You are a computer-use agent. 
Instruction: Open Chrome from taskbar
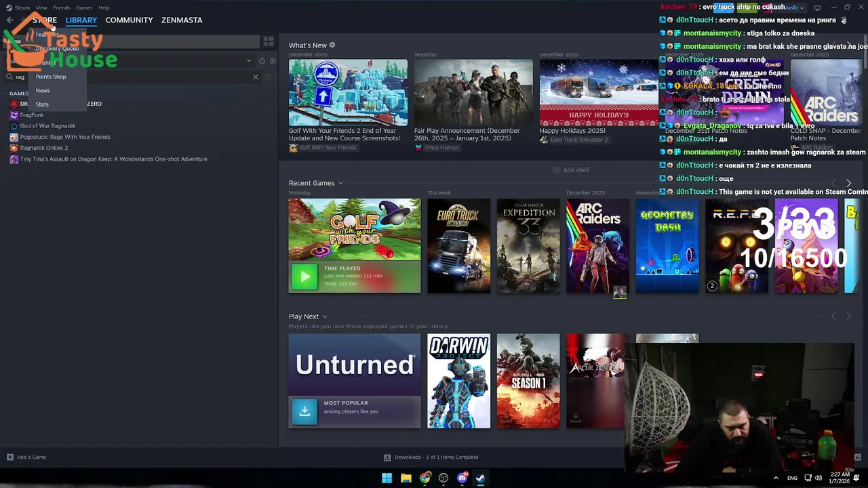(x=425, y=479)
